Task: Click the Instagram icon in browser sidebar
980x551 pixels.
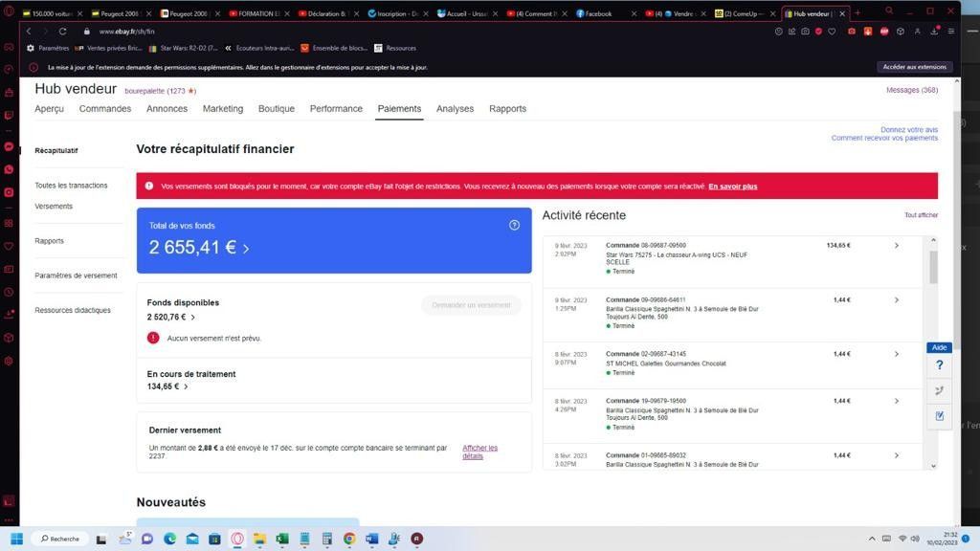Action: (x=9, y=192)
